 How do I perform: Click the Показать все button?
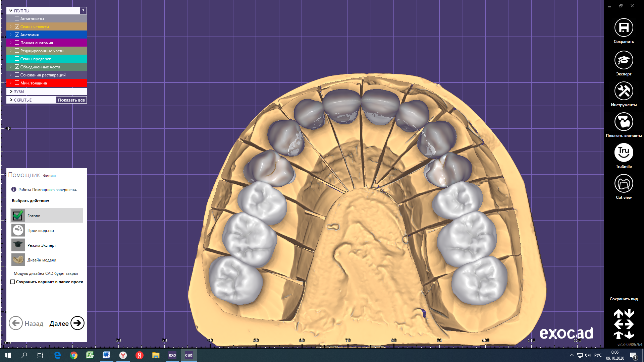tap(71, 100)
